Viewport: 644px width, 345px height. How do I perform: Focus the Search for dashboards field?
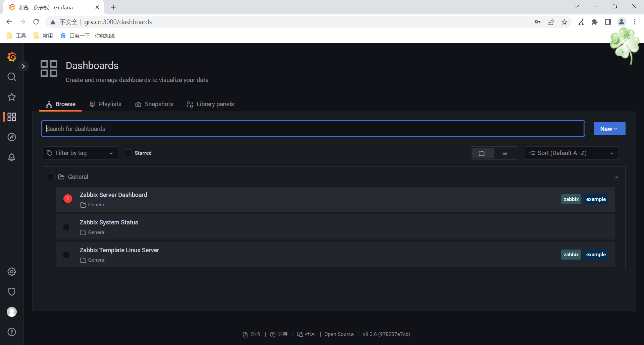pos(313,129)
